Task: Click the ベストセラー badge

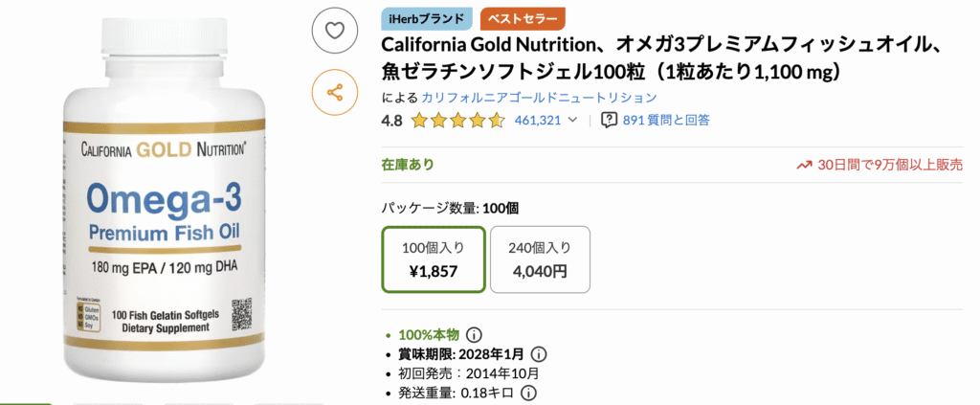Action: (523, 17)
